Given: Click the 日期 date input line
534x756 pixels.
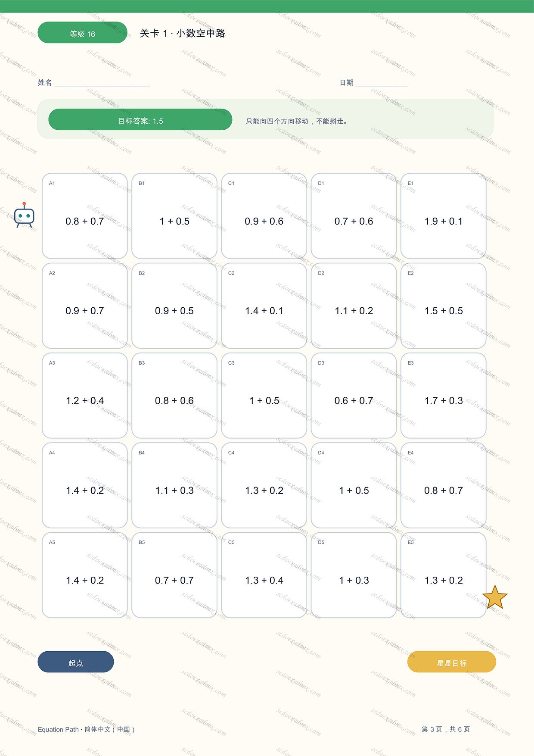Looking at the screenshot, I should pyautogui.click(x=381, y=83).
